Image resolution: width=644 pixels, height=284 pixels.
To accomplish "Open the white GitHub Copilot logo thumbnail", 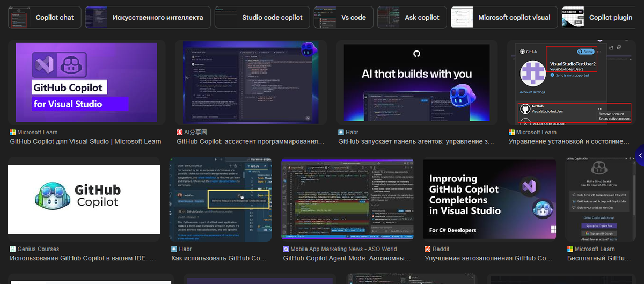I will pyautogui.click(x=84, y=199).
